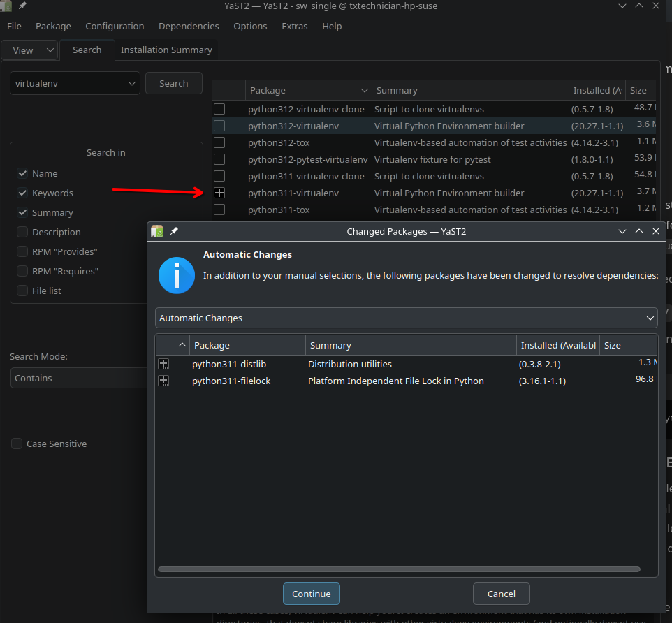Click the YaST2 main window pin icon
This screenshot has height=623, width=672.
[x=22, y=6]
